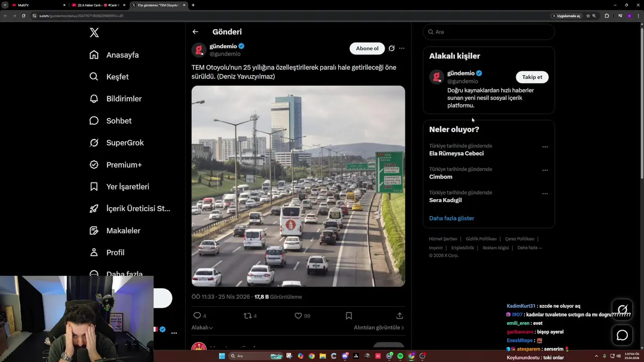Bookmark the post

(x=349, y=316)
